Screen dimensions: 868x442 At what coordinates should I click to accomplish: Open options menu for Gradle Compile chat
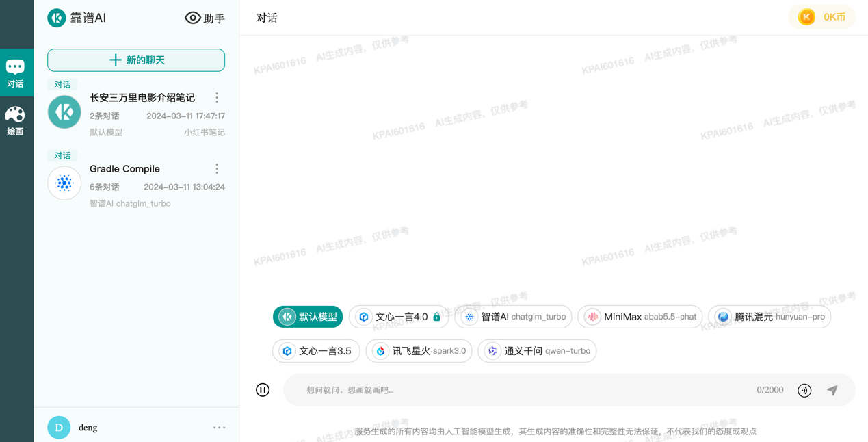tap(217, 169)
